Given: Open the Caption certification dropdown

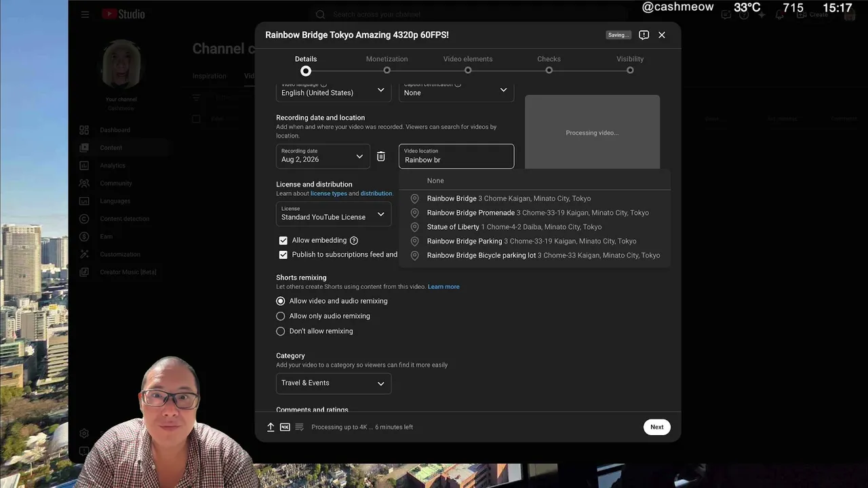Looking at the screenshot, I should (456, 91).
